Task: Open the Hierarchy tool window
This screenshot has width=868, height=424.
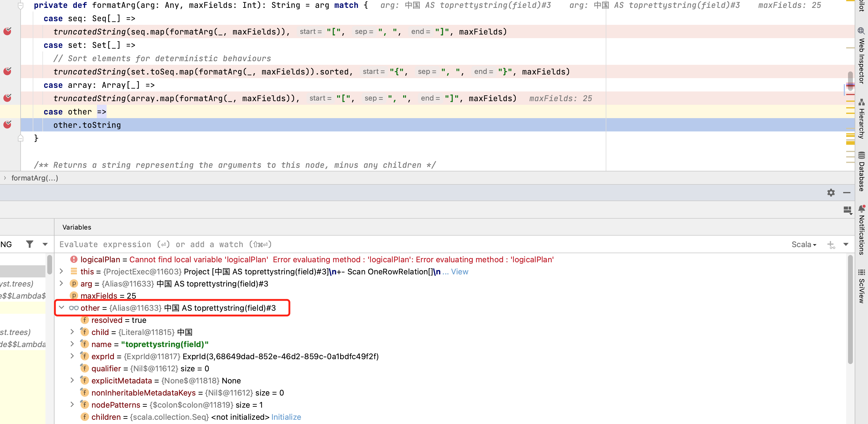Action: [x=862, y=119]
